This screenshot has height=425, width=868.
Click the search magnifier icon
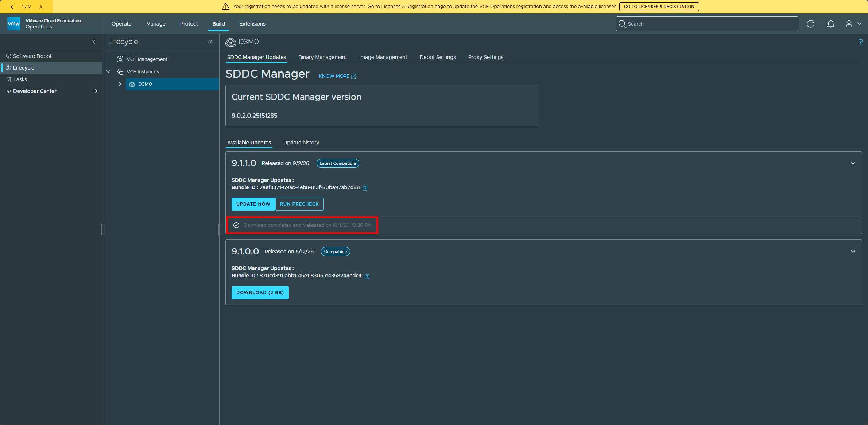622,24
